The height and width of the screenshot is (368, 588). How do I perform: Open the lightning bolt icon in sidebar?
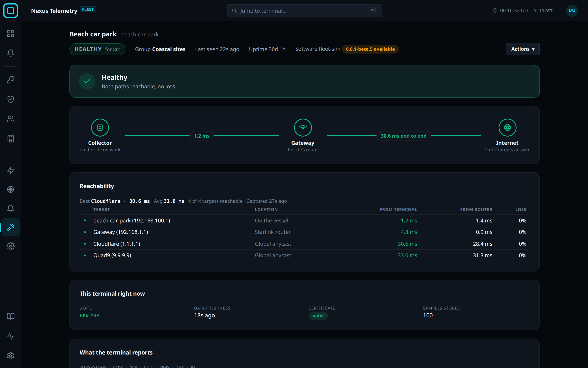tap(10, 170)
